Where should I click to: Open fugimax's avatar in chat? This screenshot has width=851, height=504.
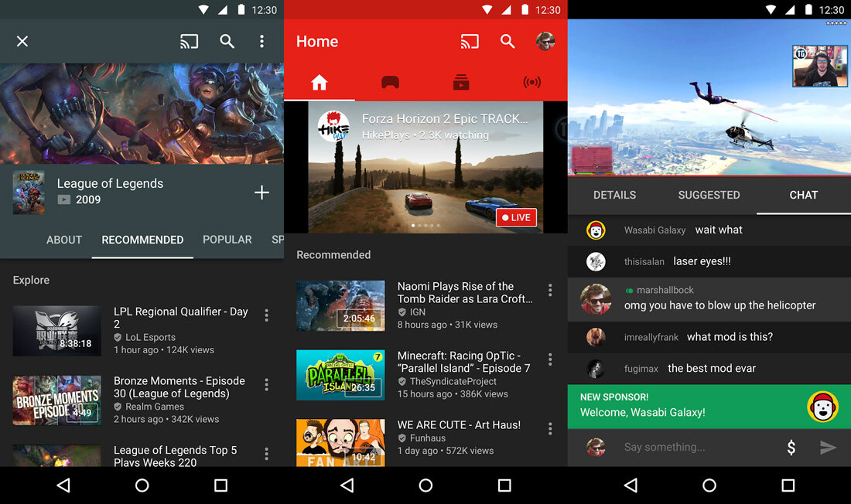tap(596, 369)
